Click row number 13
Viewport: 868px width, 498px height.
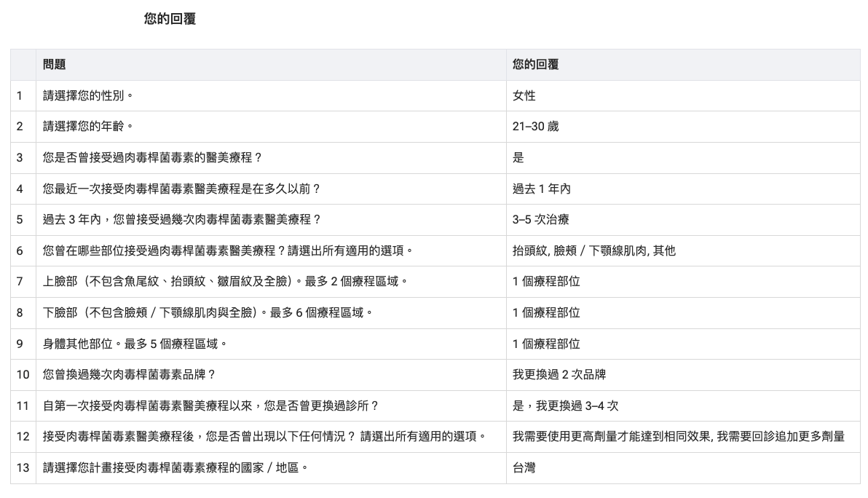pos(23,467)
